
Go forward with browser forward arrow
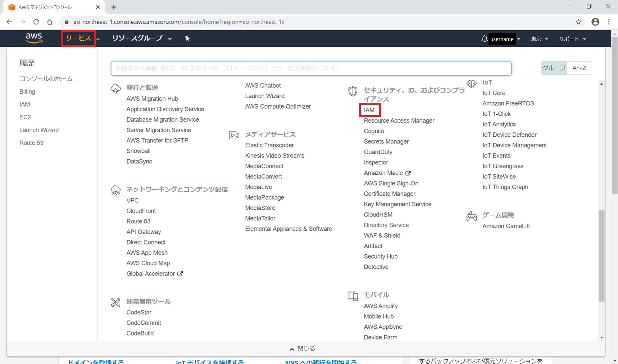point(23,22)
